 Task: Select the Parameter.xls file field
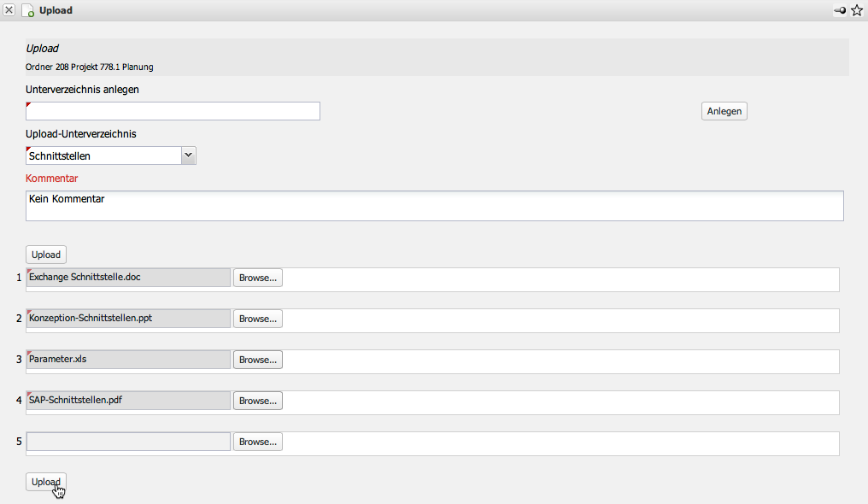coord(128,360)
